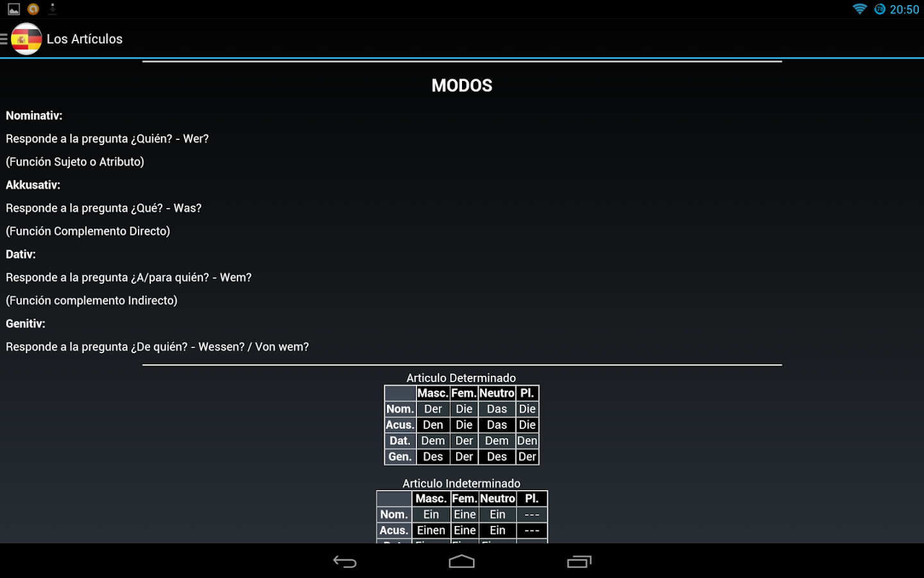Open the picture notification icon in status bar
The image size is (924, 578).
pos(13,9)
